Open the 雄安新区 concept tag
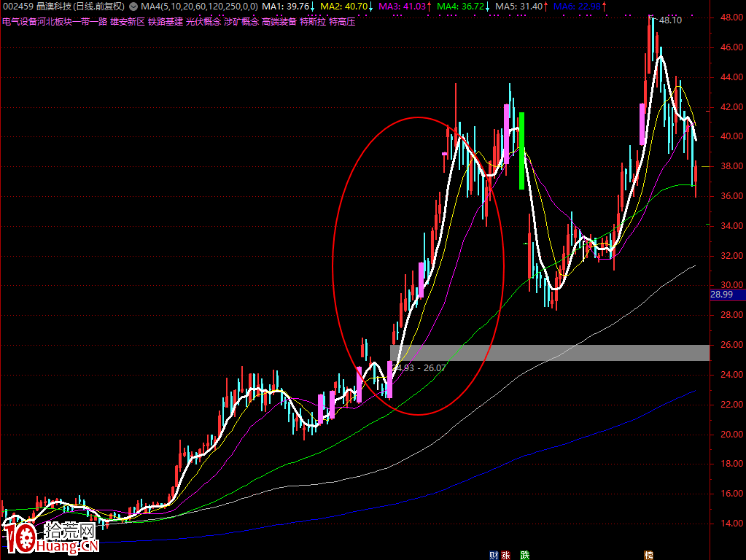 coord(128,22)
